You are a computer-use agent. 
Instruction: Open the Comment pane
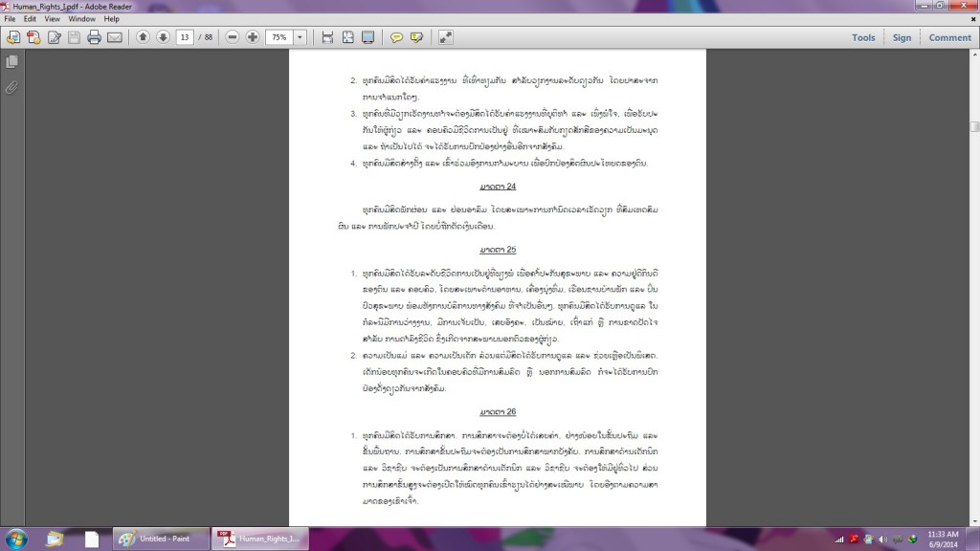[x=949, y=37]
